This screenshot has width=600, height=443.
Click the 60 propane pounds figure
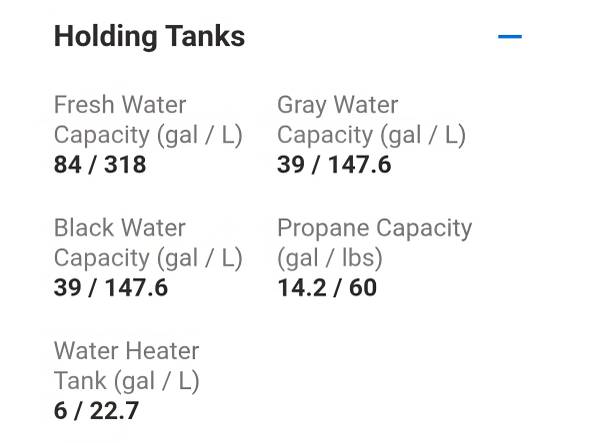363,288
